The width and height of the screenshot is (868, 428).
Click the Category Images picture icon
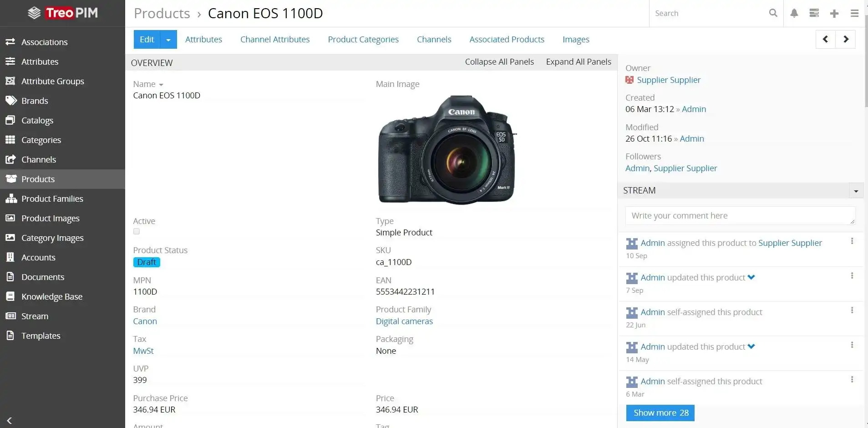(x=10, y=238)
